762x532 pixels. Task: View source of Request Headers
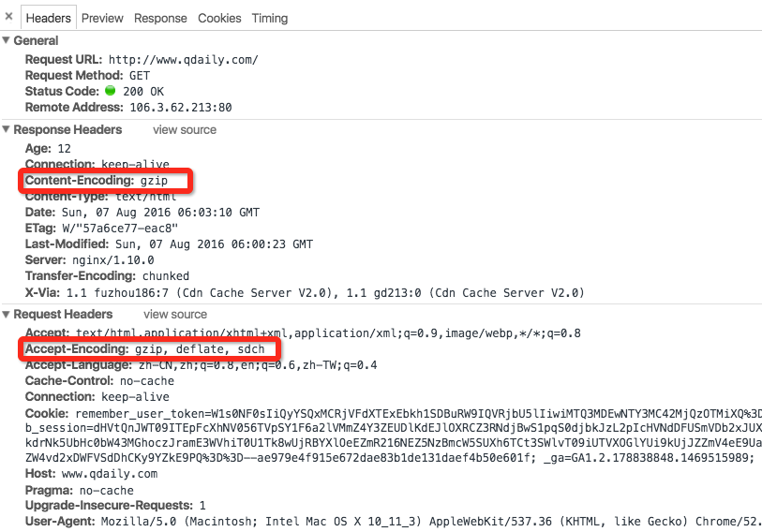(x=175, y=315)
